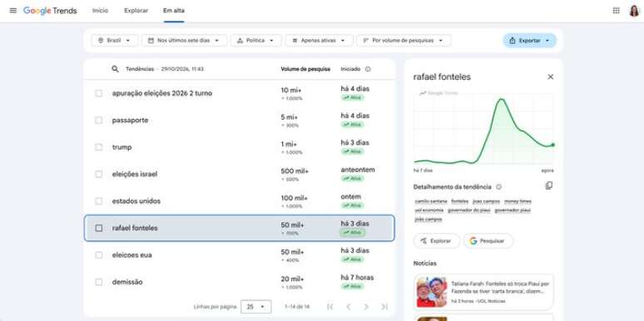Open the Tatiana Farah UOL news article
644x321 pixels.
483,292
